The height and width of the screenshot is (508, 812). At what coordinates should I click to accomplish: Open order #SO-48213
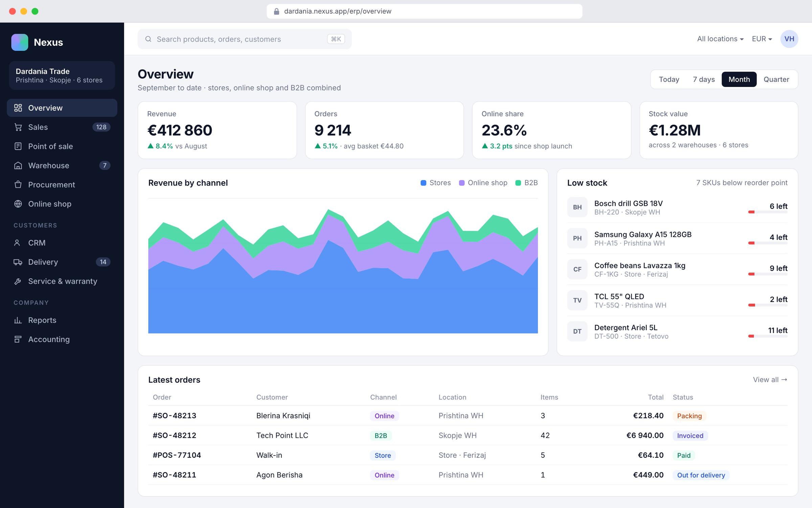175,416
